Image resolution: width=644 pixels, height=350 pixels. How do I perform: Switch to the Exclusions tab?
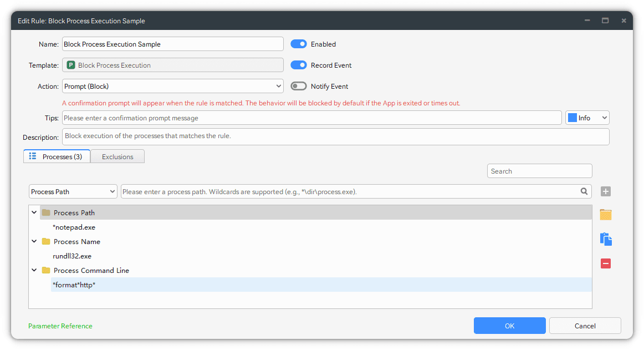(117, 157)
